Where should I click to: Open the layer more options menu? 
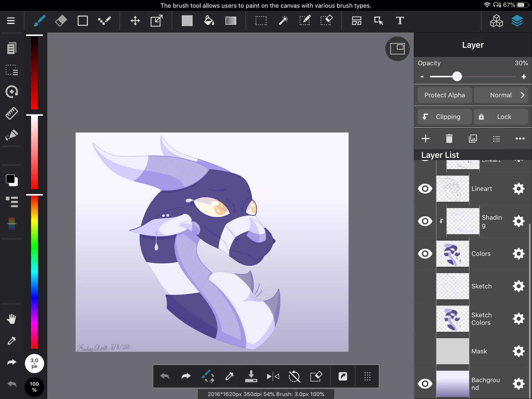coord(520,139)
